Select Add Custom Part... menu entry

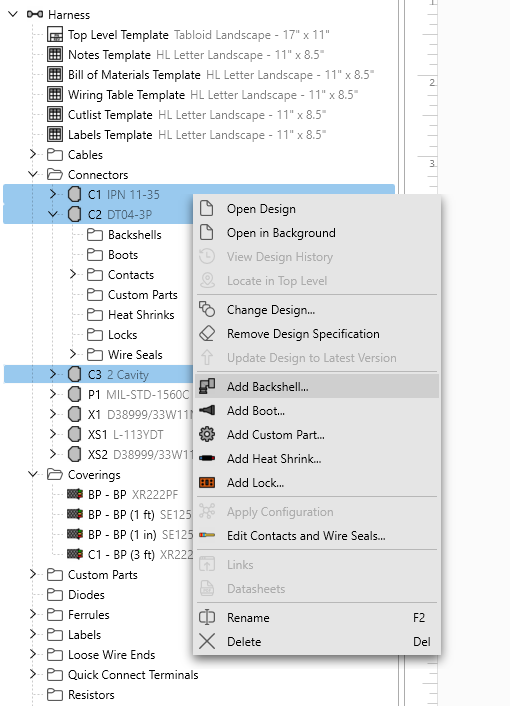pos(317,434)
